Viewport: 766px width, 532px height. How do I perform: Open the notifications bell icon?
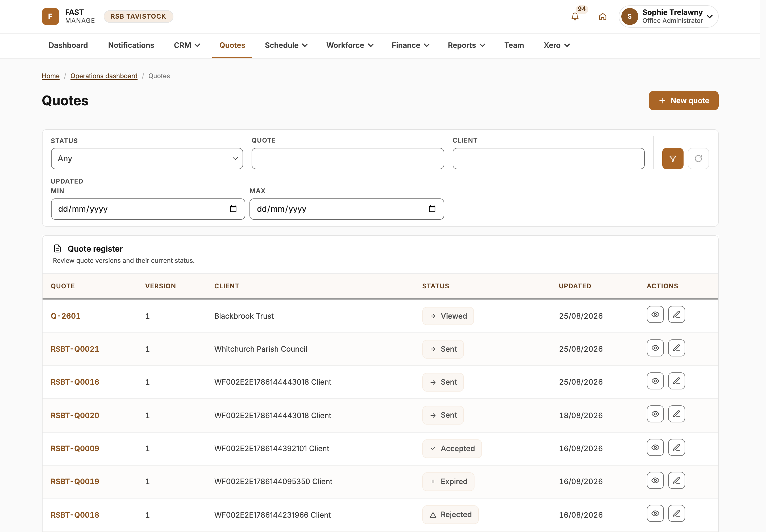(575, 16)
